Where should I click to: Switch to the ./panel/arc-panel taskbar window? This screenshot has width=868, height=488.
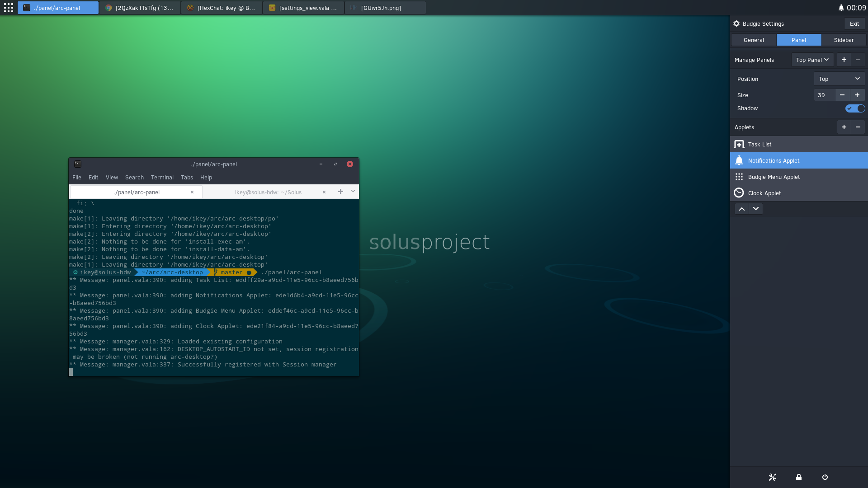[58, 8]
